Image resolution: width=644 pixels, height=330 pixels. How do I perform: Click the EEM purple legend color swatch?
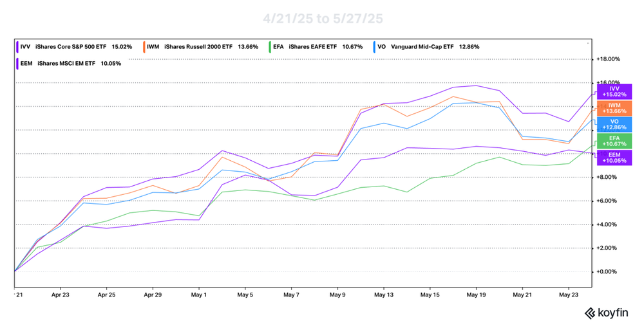pyautogui.click(x=17, y=64)
